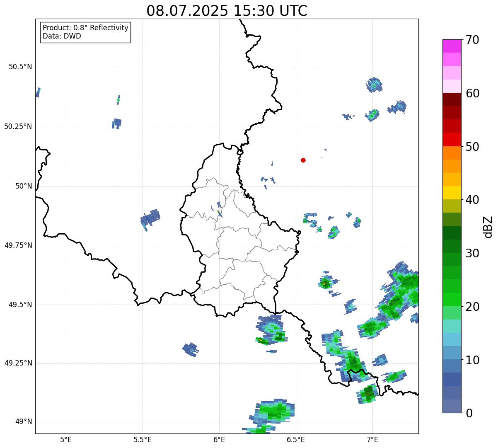Click the 49.75°N latitude label
This screenshot has height=448, width=498.
pyautogui.click(x=18, y=245)
